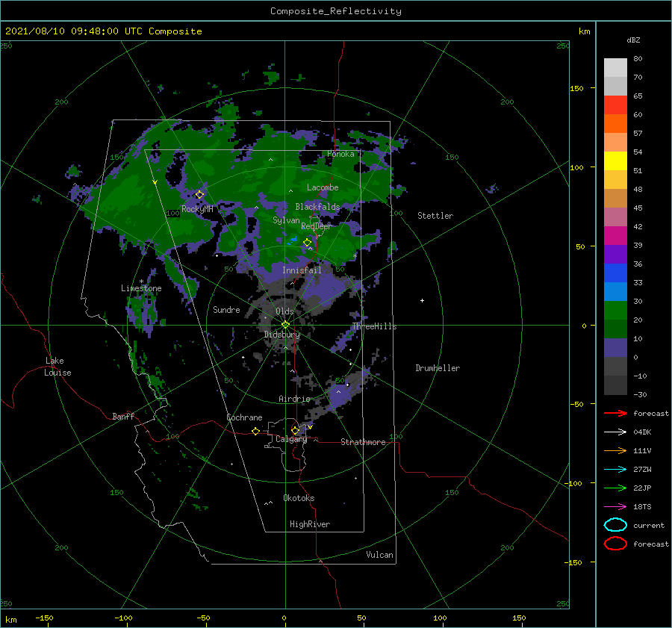The image size is (672, 628).
Task: Click the red forecast arrow in legend
Action: (x=615, y=413)
